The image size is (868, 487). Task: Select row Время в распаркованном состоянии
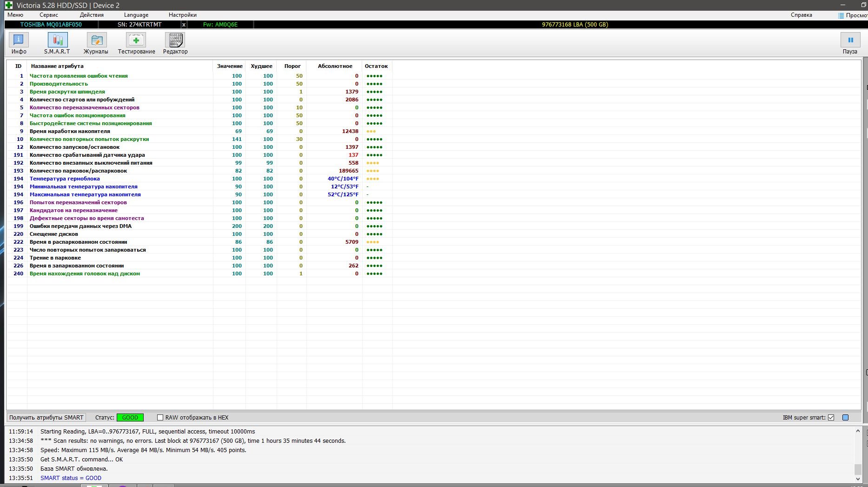click(200, 242)
